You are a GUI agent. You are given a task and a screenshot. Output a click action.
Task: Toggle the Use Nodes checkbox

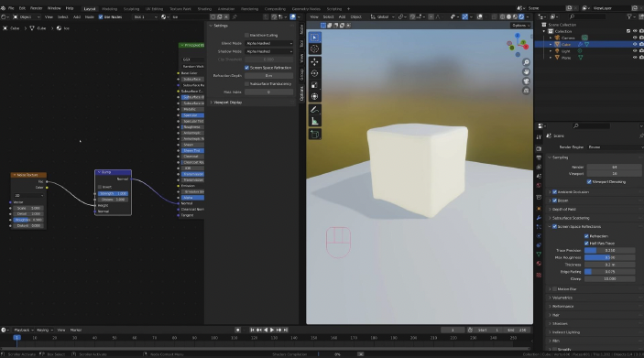101,16
